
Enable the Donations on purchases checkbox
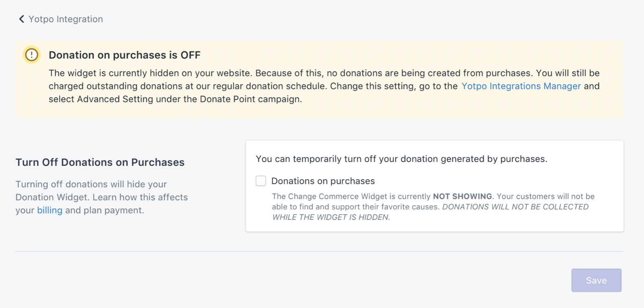[261, 181]
